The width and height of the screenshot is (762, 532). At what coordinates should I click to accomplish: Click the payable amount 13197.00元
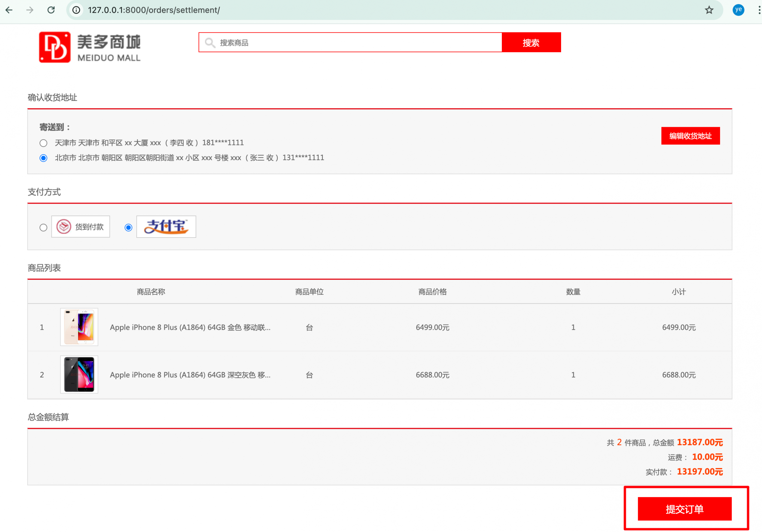(699, 472)
